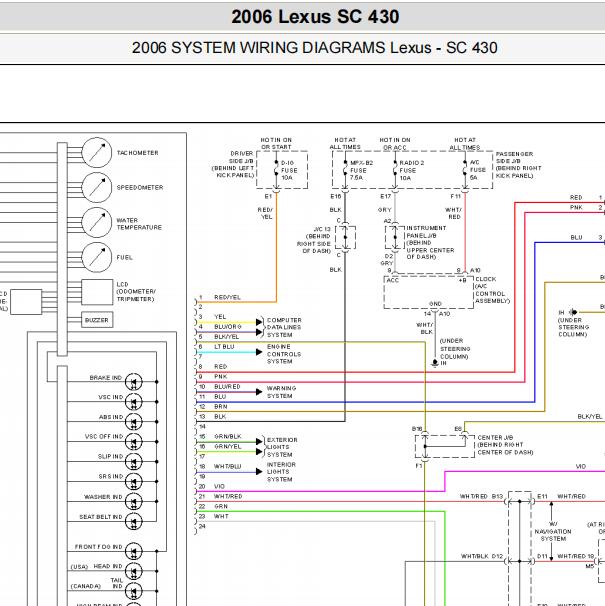Click the Instrument Panel J/B connector box
This screenshot has width=605, height=606.
395,237
